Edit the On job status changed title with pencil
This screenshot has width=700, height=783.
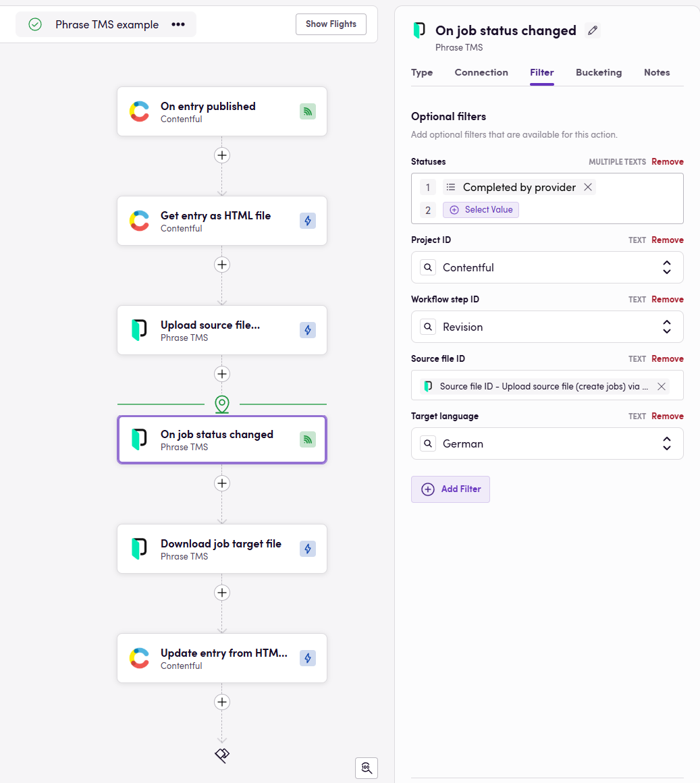coord(593,30)
